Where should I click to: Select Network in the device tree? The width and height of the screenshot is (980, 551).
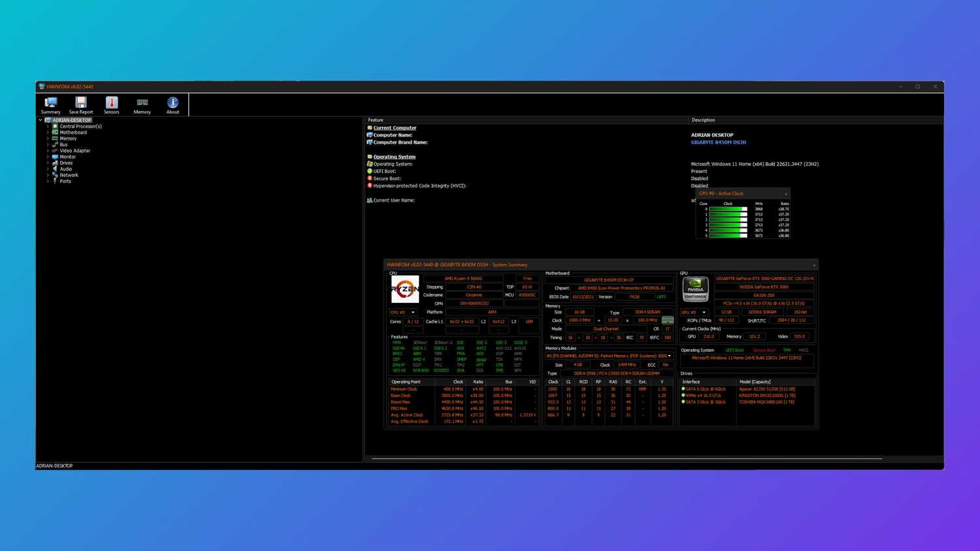(x=69, y=175)
